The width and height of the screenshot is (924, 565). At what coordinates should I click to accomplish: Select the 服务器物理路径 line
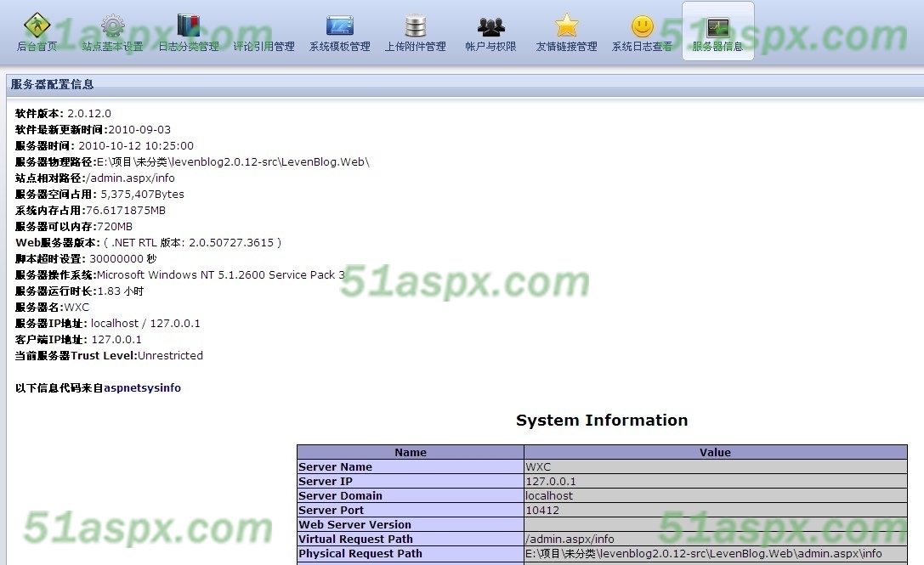[x=192, y=162]
